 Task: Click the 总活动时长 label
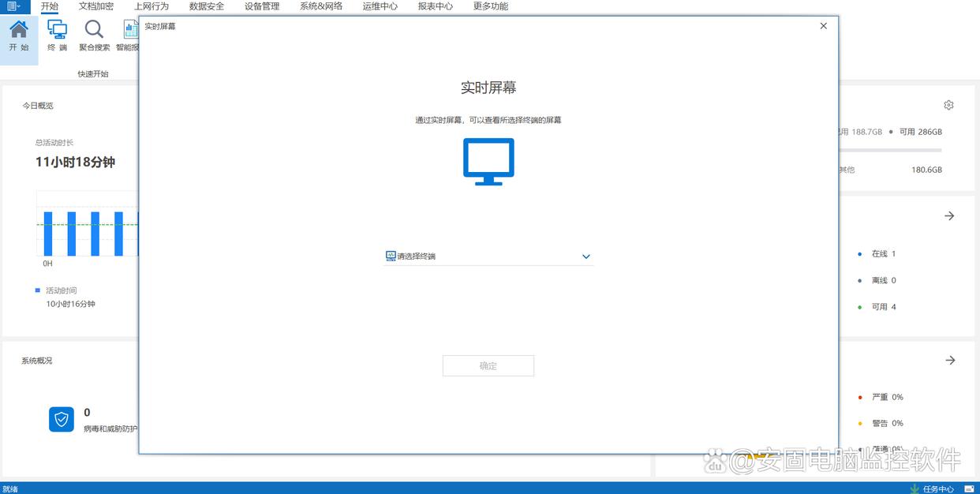tap(54, 143)
